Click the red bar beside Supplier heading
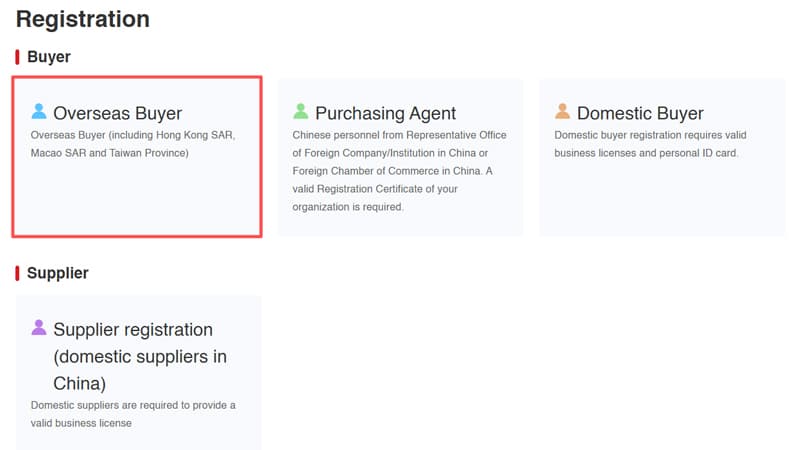The height and width of the screenshot is (450, 800). [17, 273]
